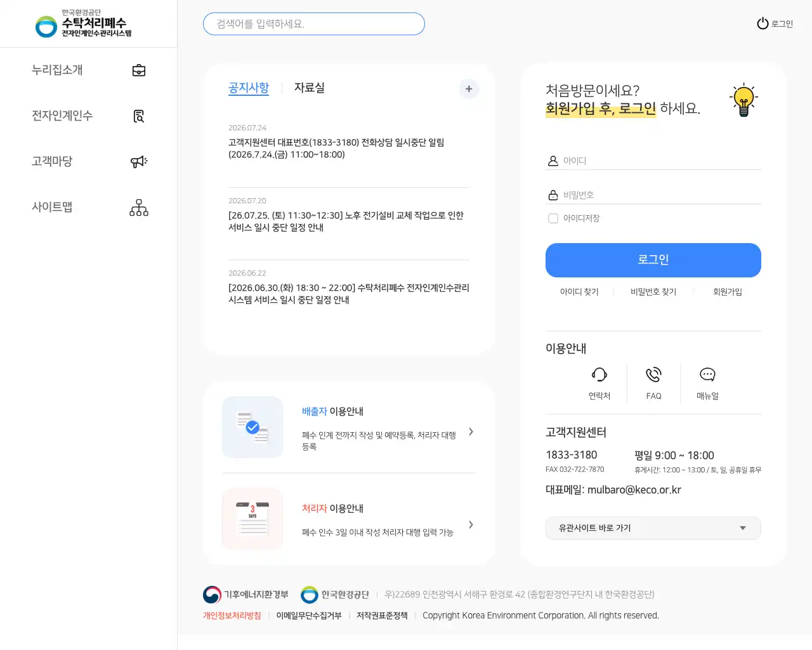Click the briefcase icon beside 누리집소개
The width and height of the screenshot is (812, 650).
139,70
